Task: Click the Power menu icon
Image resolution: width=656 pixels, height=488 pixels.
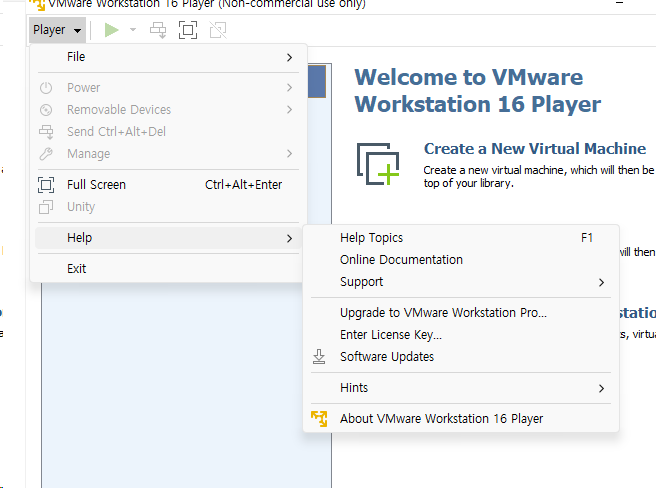Action: click(x=46, y=87)
